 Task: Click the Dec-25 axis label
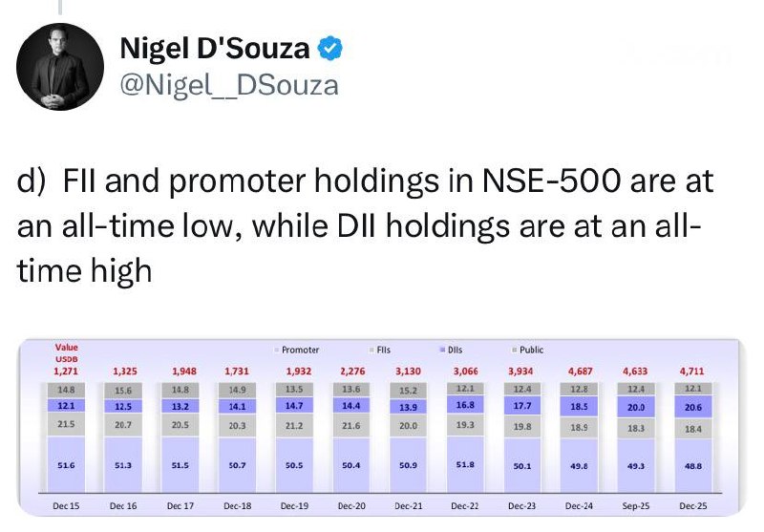(x=690, y=505)
